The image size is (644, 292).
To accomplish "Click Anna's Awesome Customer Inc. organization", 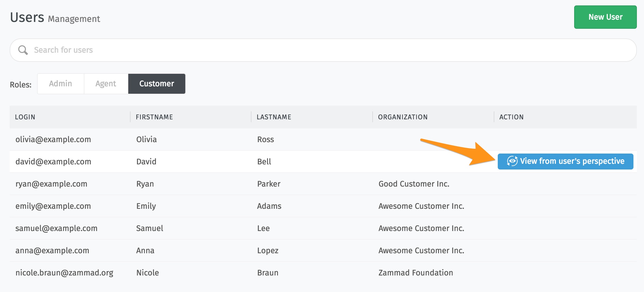I will point(421,250).
